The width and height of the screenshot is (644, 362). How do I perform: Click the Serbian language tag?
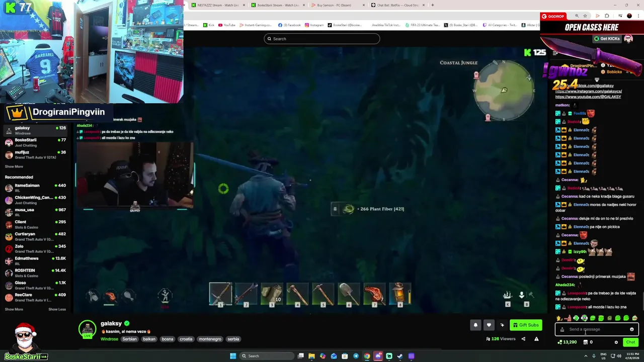pyautogui.click(x=129, y=339)
